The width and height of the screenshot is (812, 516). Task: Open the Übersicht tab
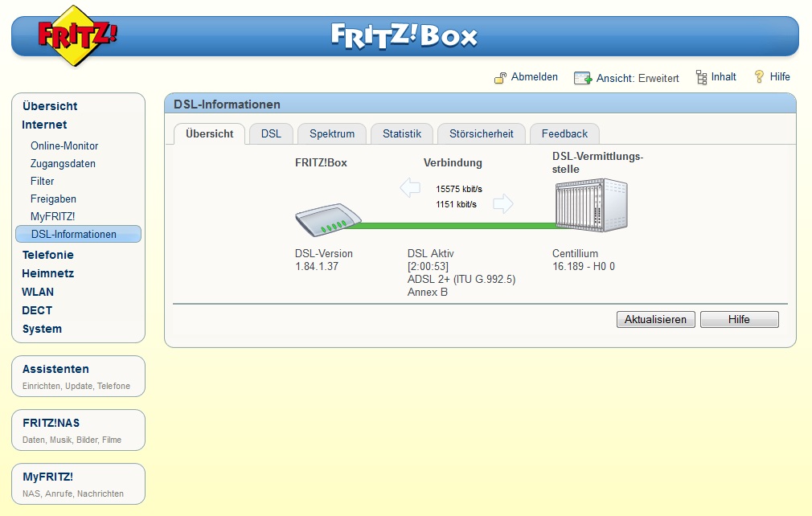pos(209,133)
